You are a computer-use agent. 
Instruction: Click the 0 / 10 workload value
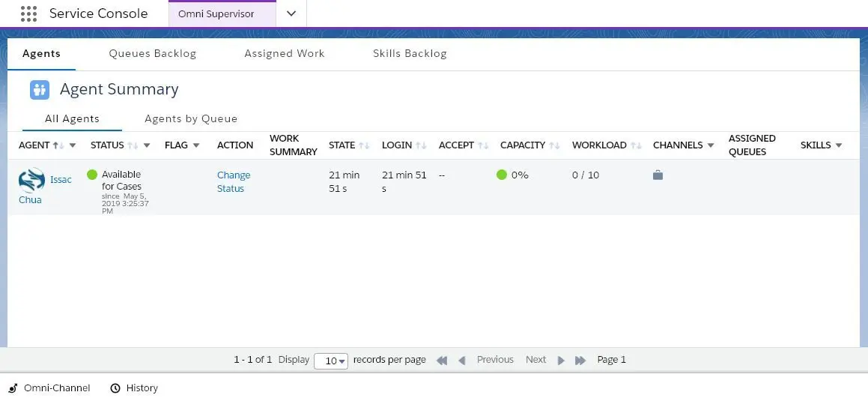[x=586, y=175]
